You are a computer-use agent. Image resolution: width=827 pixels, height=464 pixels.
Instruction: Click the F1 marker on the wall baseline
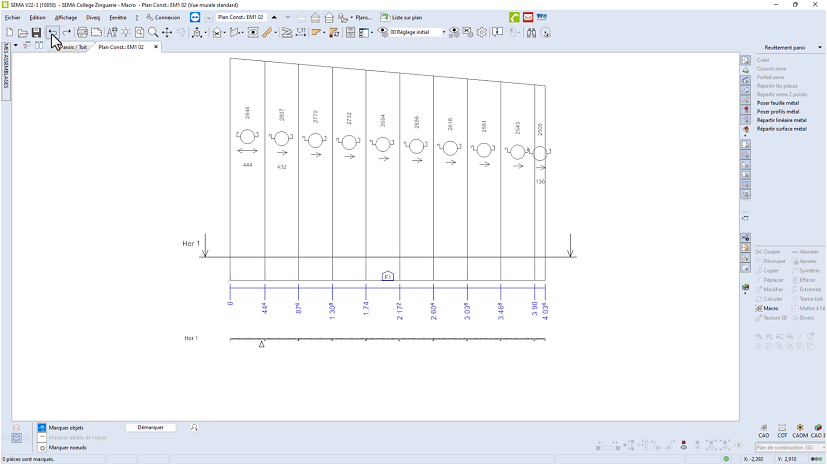pyautogui.click(x=388, y=275)
